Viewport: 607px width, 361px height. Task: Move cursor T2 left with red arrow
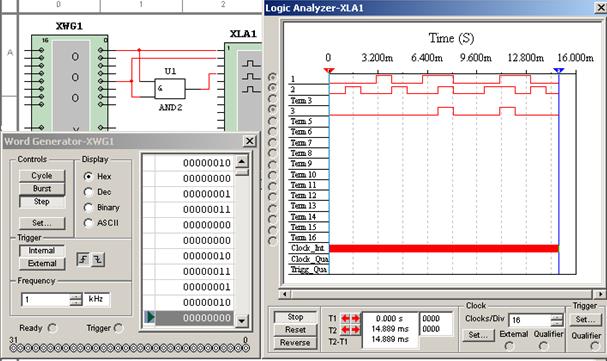(345, 330)
